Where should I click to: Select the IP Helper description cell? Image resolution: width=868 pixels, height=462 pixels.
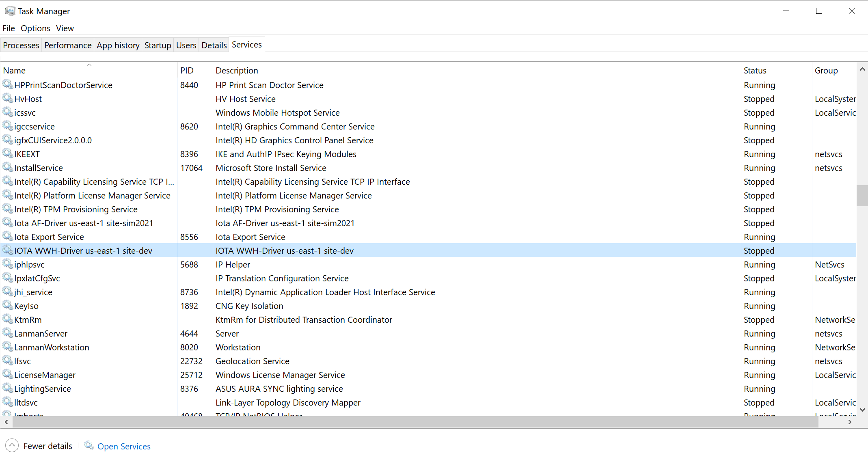pos(233,264)
